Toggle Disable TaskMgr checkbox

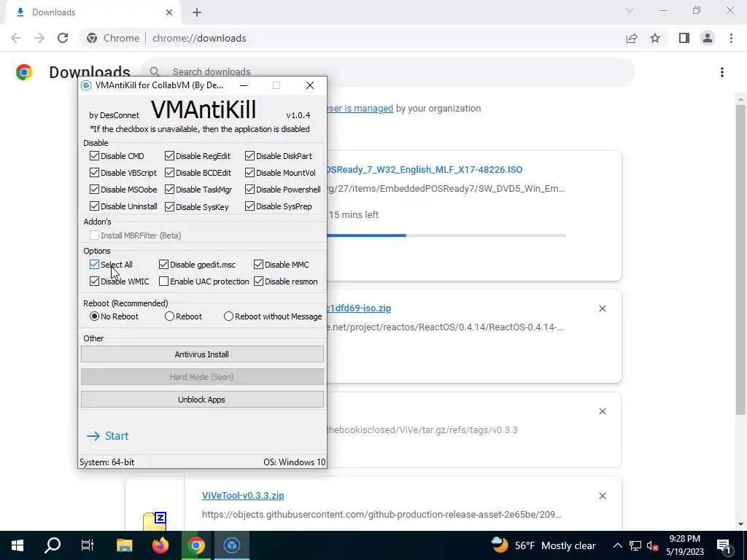point(169,189)
